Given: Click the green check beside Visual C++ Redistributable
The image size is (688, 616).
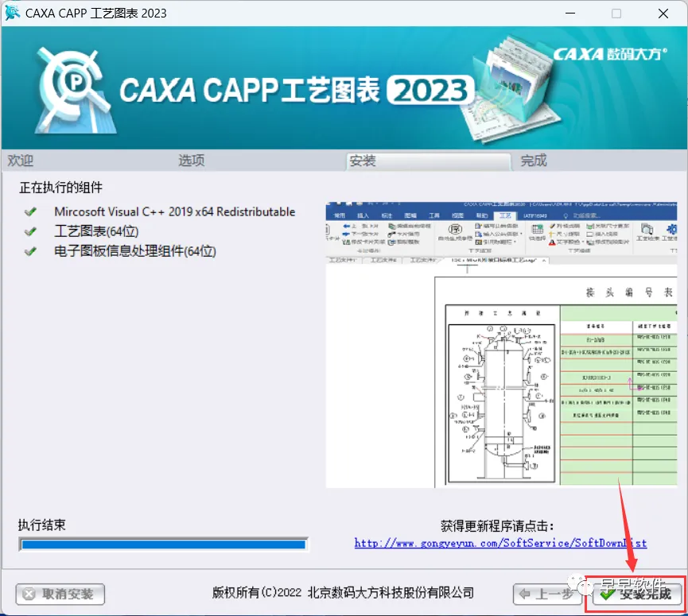Looking at the screenshot, I should point(30,212).
